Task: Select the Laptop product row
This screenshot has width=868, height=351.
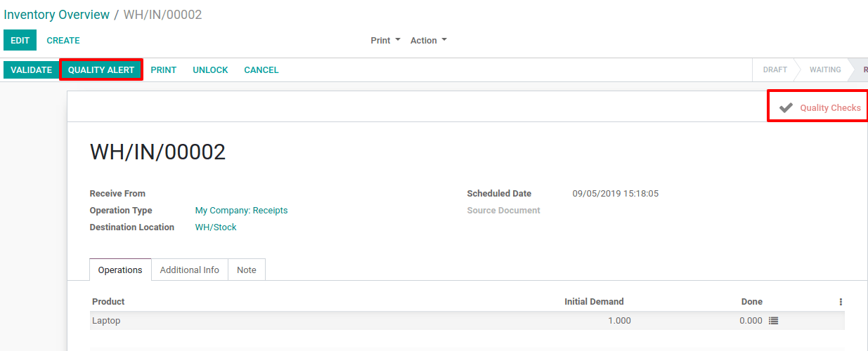Action: pyautogui.click(x=467, y=321)
